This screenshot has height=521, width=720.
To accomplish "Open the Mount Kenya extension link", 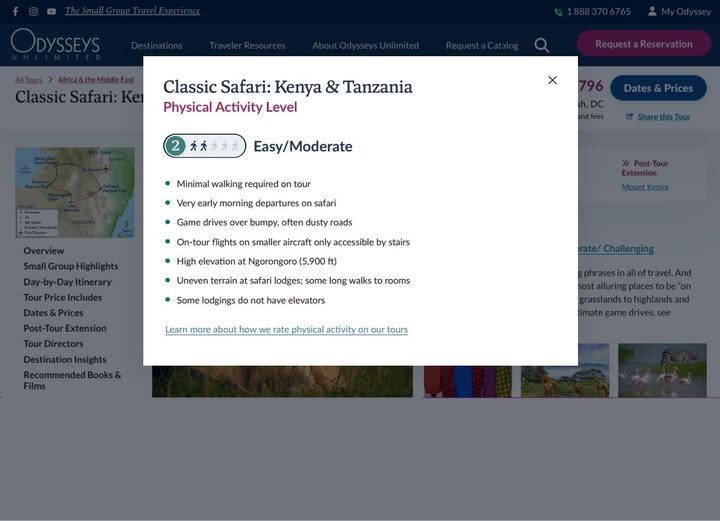I will click(x=645, y=187).
